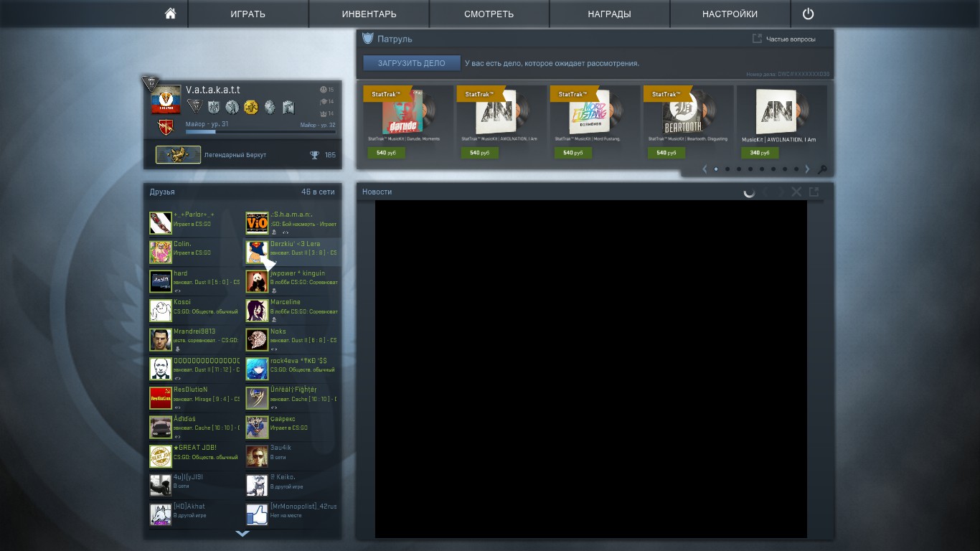Select friend Сайрекс

coord(291,427)
